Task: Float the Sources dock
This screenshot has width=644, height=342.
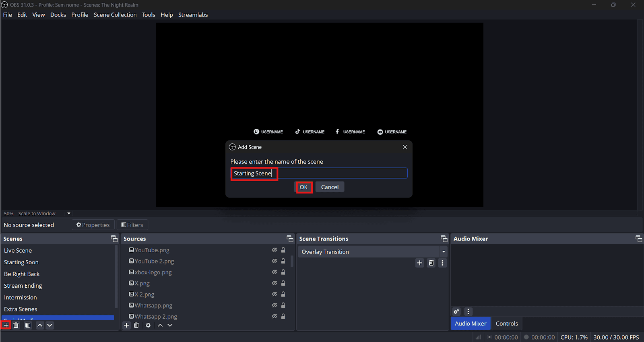Action: [x=290, y=239]
